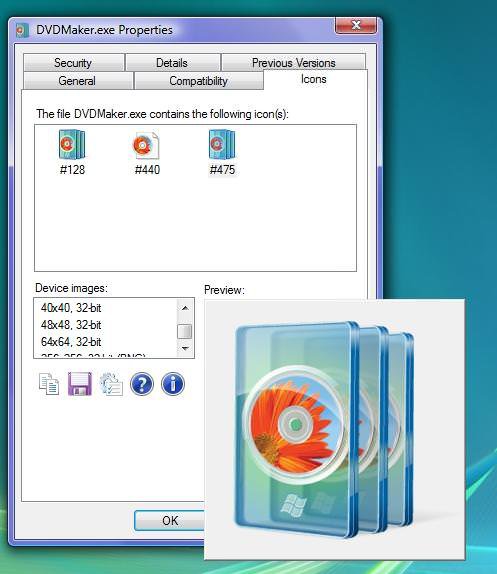
Task: Open the Compatibility tab
Action: 198,81
